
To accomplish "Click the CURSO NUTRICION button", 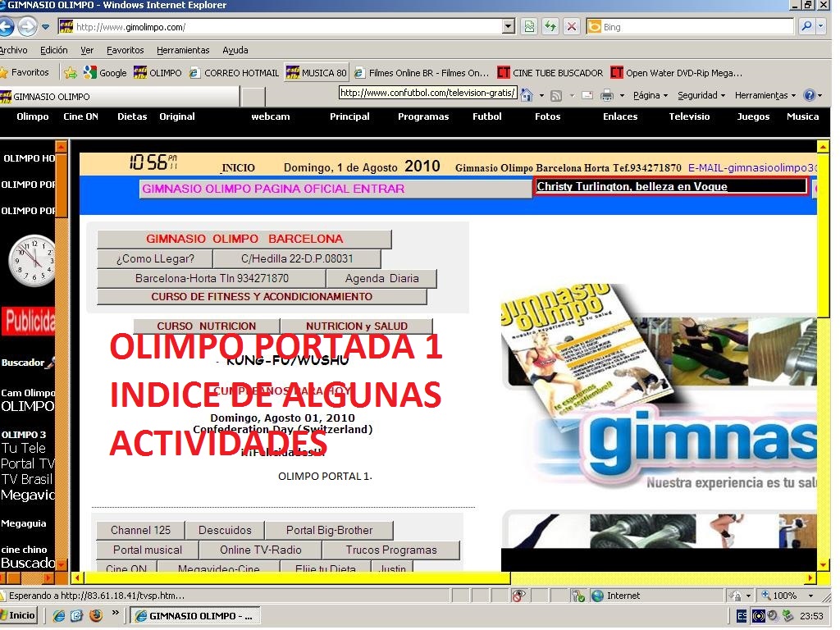I will point(207,326).
